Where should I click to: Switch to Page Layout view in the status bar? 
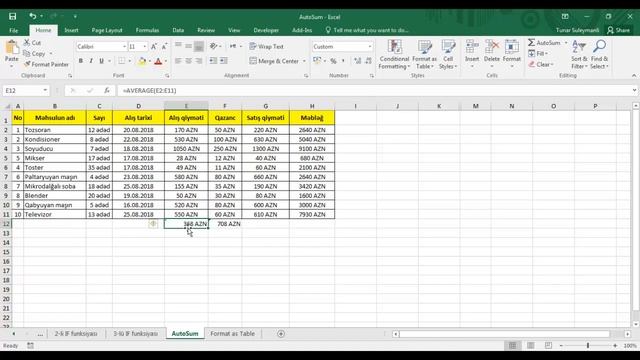point(531,346)
